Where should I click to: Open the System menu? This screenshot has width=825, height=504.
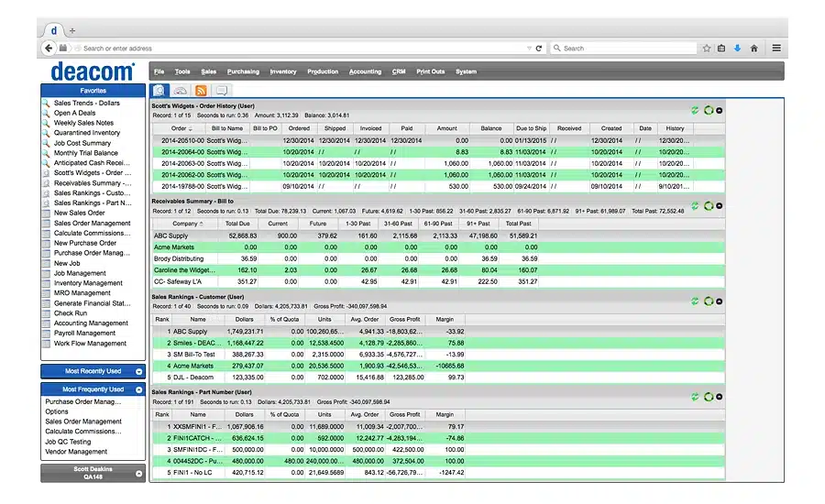click(x=466, y=71)
